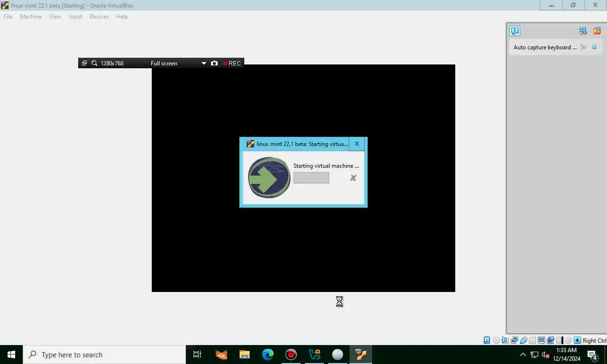Click the shared folders status icon
The image size is (607, 364).
click(532, 340)
